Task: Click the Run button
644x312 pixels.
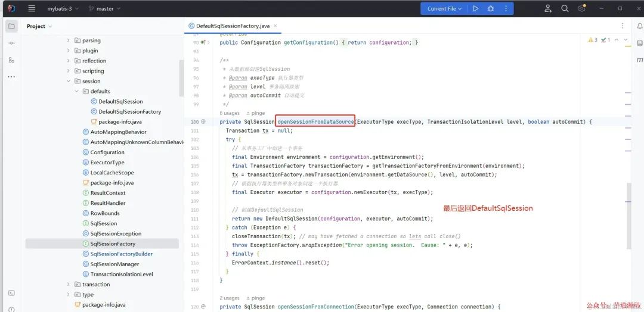Action: pyautogui.click(x=475, y=8)
